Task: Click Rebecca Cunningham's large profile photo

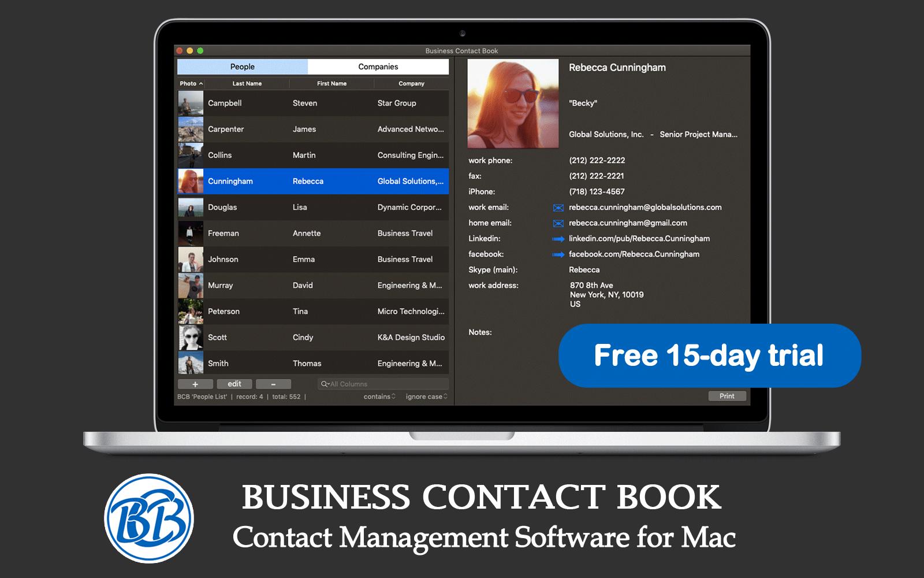Action: coord(513,104)
